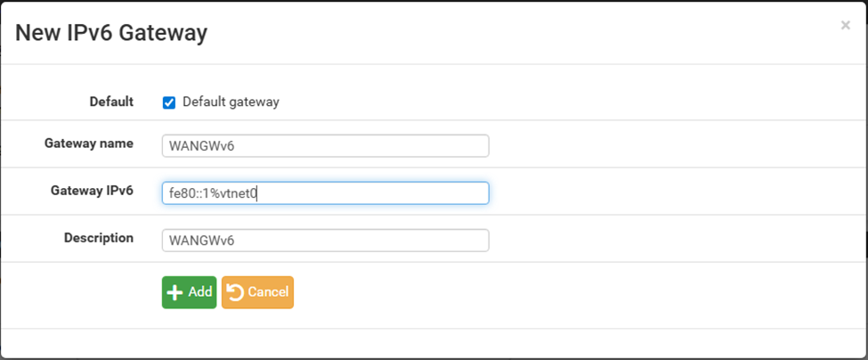Click the "Description" field label
Screen dimensions: 868x360
[x=99, y=238]
